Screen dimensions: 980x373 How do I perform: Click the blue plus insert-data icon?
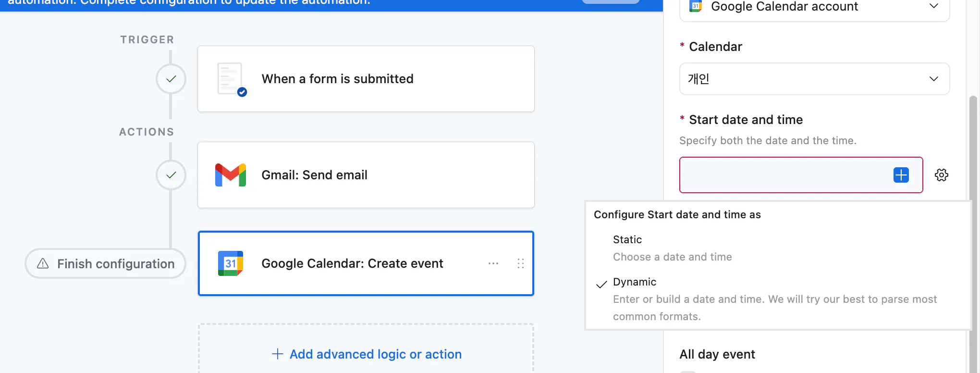pos(901,175)
